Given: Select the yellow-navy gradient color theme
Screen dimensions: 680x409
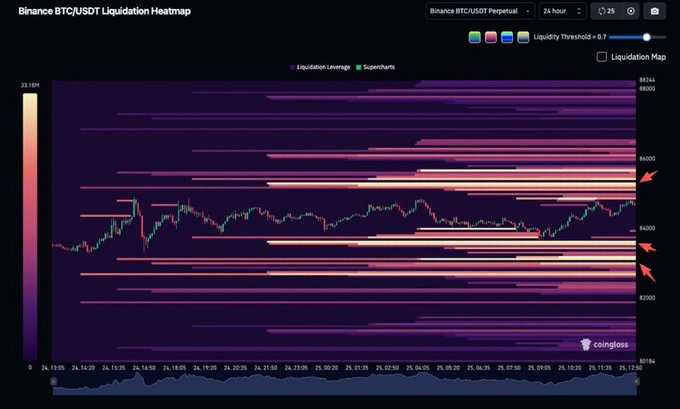Looking at the screenshot, I should 523,37.
